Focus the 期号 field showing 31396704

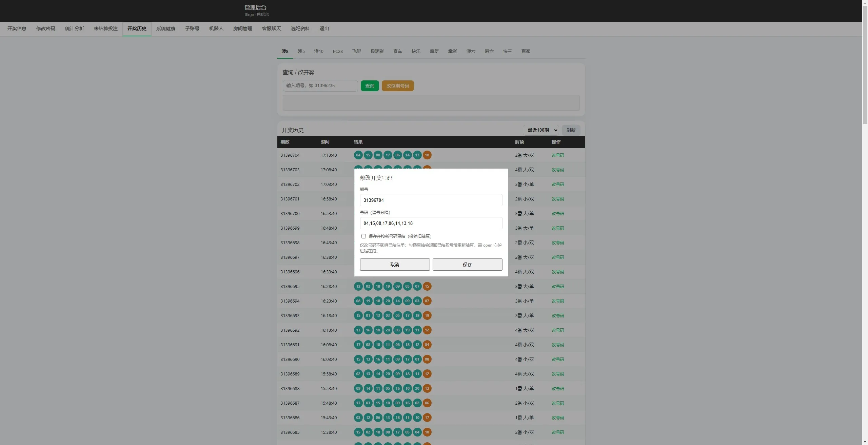click(x=431, y=200)
